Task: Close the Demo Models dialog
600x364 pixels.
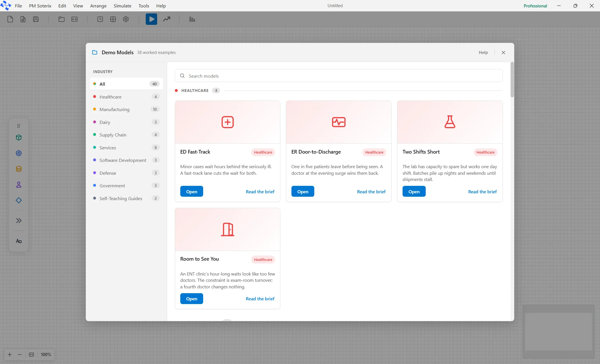Action: 503,53
